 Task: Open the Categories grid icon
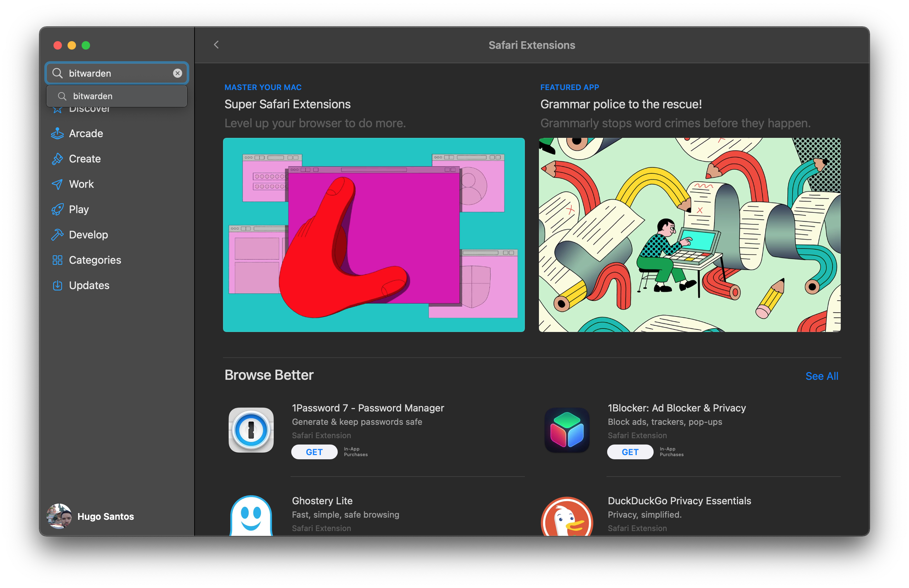tap(57, 260)
